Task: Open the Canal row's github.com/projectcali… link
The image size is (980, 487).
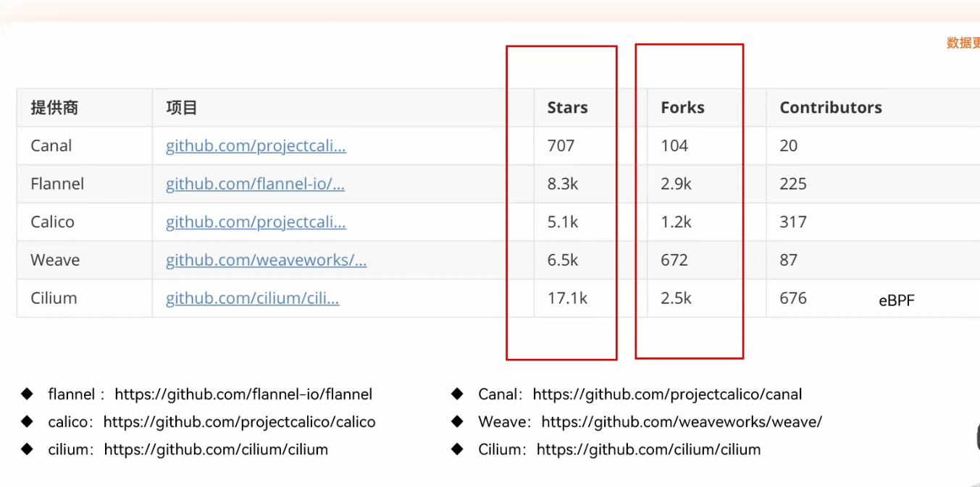Action: point(256,146)
